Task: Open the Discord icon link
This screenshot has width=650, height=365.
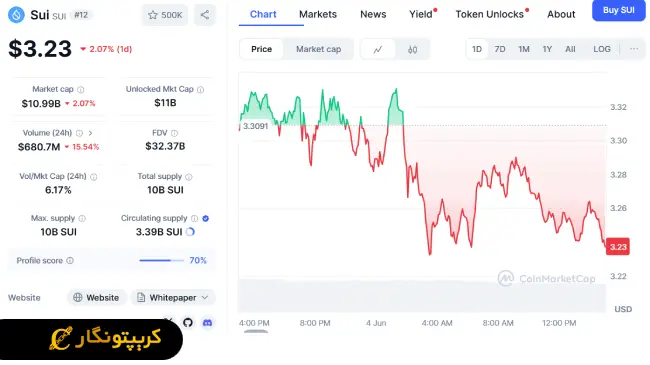Action: click(x=207, y=322)
